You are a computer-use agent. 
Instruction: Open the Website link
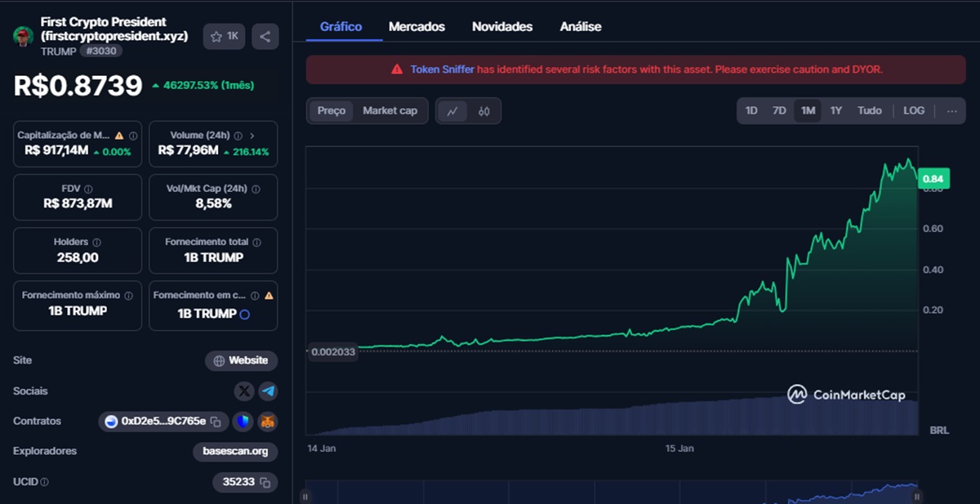click(241, 360)
